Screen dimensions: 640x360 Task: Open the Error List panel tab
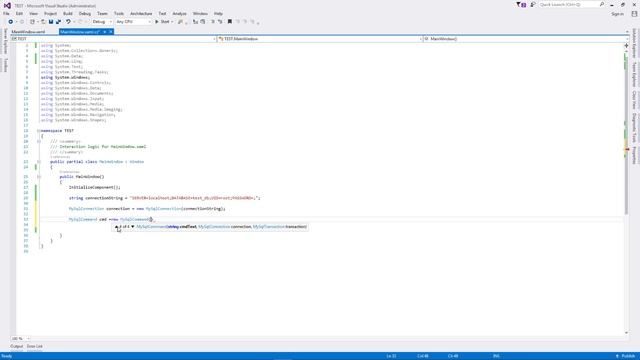(35, 347)
